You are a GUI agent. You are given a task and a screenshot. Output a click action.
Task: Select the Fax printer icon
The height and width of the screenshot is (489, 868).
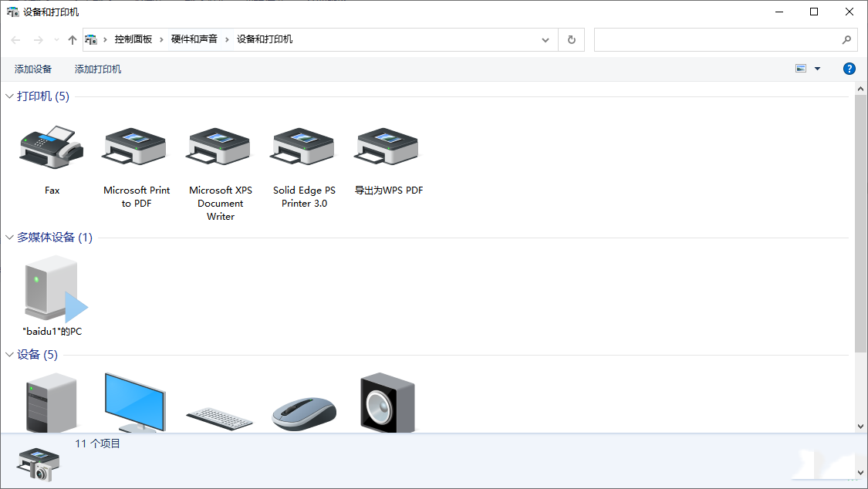point(52,147)
